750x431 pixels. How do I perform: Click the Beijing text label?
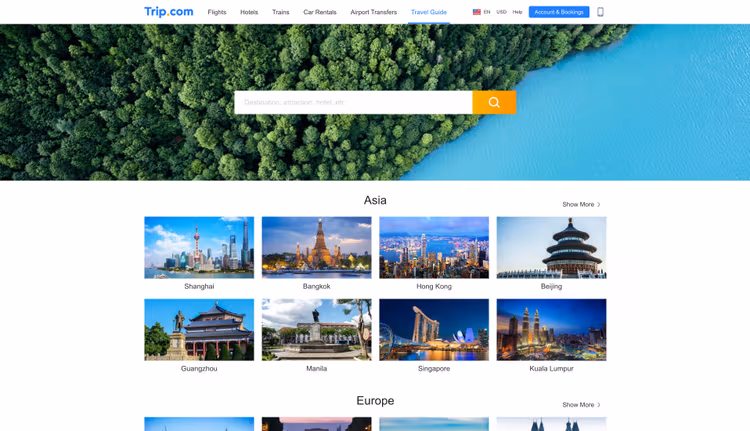(551, 287)
